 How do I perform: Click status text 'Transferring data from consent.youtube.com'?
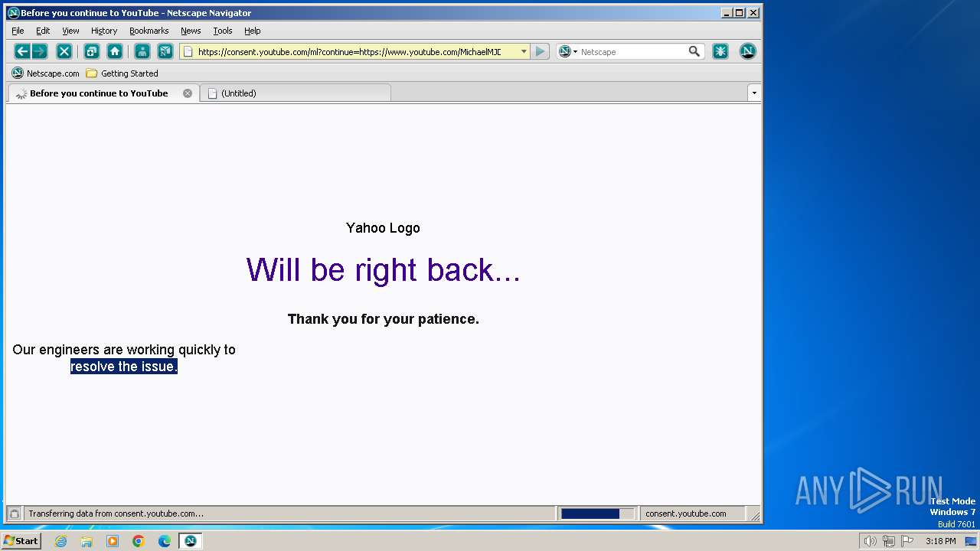tap(116, 514)
